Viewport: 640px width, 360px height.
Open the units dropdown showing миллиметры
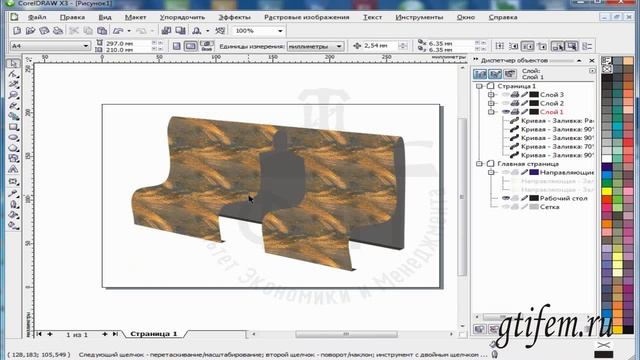click(338, 46)
